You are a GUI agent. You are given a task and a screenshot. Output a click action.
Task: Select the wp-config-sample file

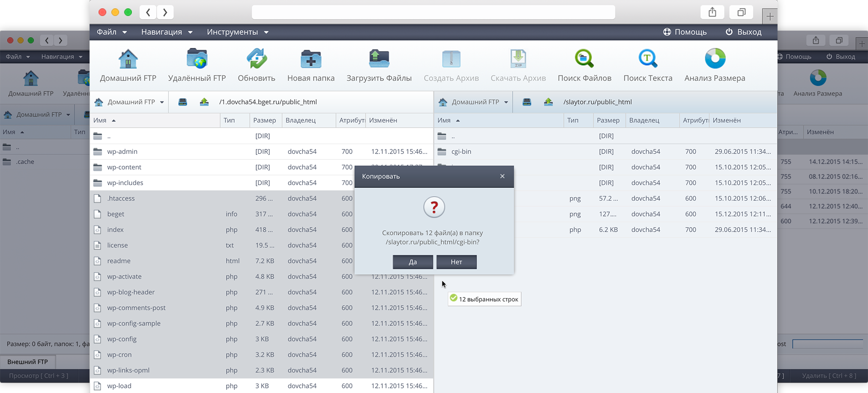(x=262, y=324)
